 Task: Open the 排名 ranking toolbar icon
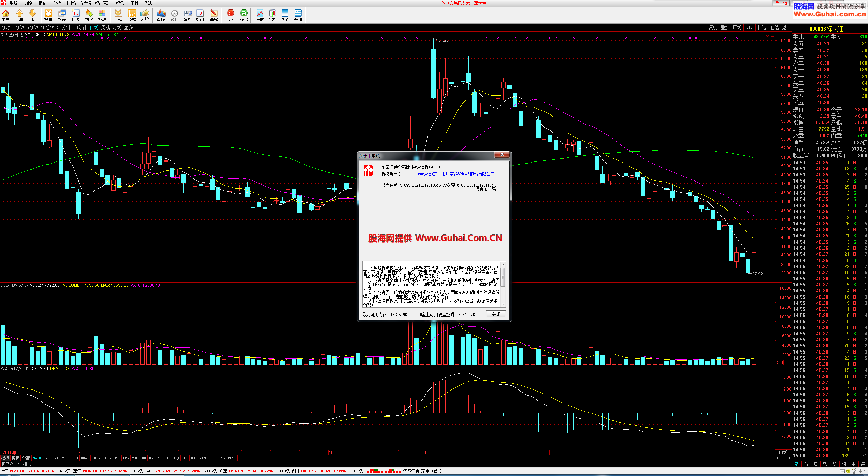89,16
